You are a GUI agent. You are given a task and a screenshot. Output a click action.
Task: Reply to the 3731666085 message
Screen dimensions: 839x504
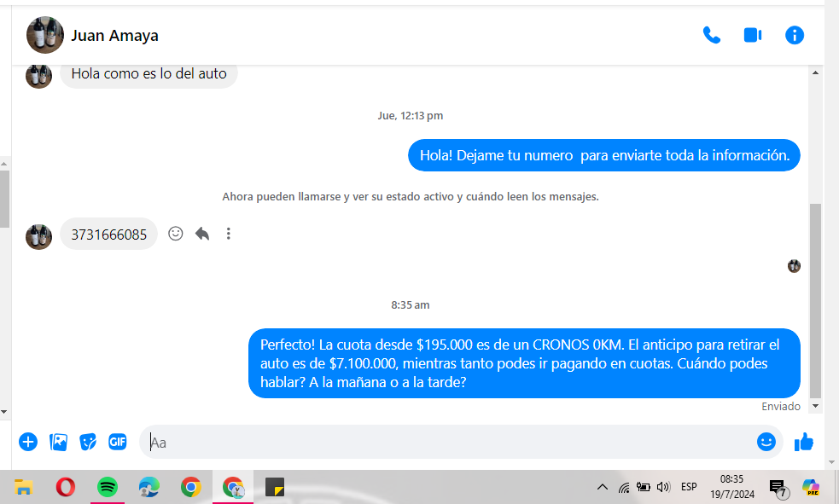[201, 234]
